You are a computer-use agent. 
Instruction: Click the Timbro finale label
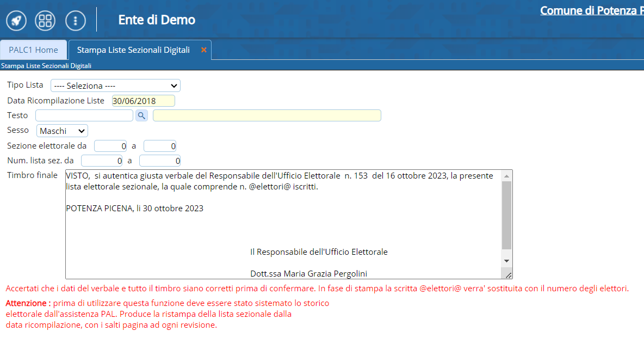[x=32, y=175]
